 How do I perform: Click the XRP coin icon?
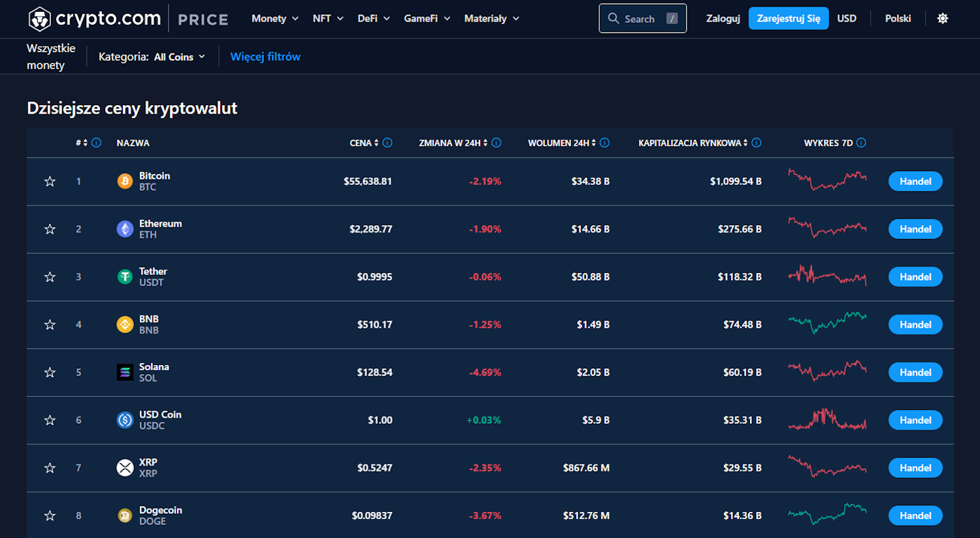coord(125,467)
